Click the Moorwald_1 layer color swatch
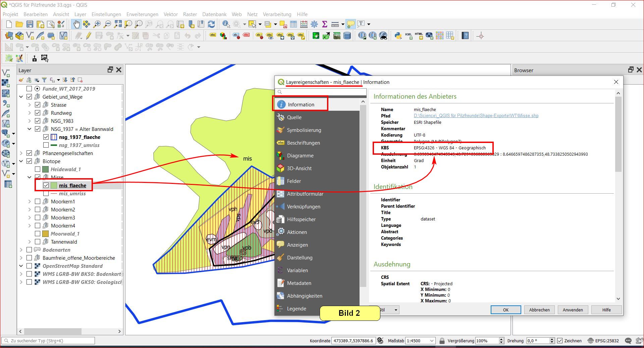The height and width of the screenshot is (348, 644). click(x=46, y=234)
